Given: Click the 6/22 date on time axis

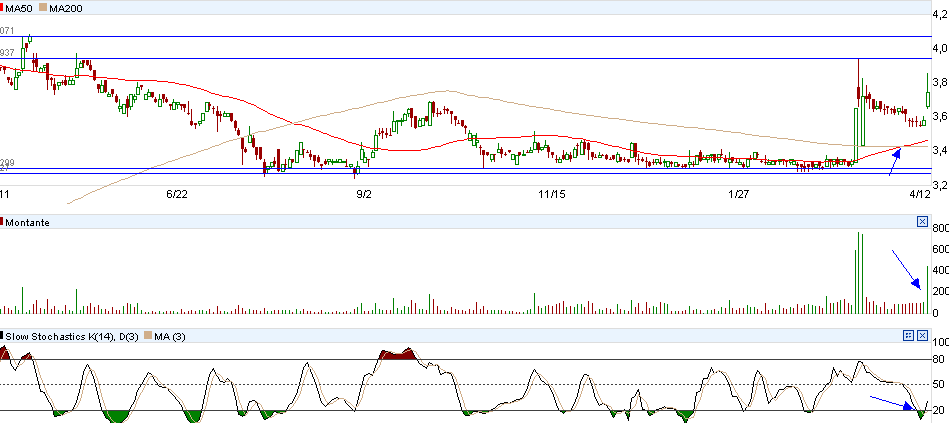Looking at the screenshot, I should point(176,194).
